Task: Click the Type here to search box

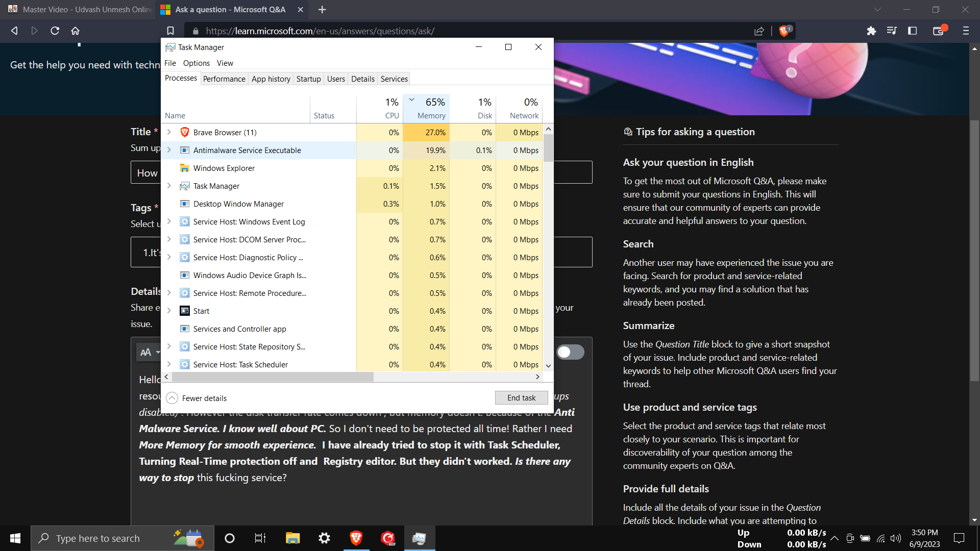Action: click(x=121, y=538)
